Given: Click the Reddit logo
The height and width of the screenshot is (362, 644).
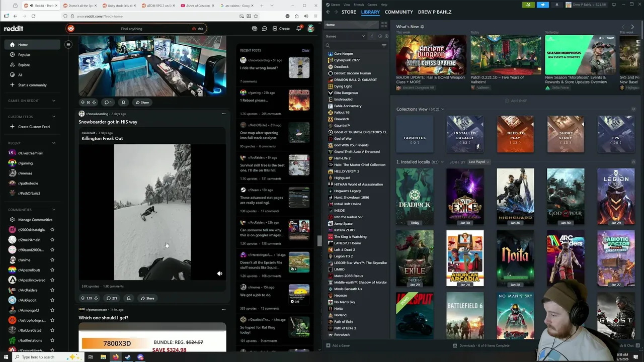Looking at the screenshot, I should click(14, 29).
